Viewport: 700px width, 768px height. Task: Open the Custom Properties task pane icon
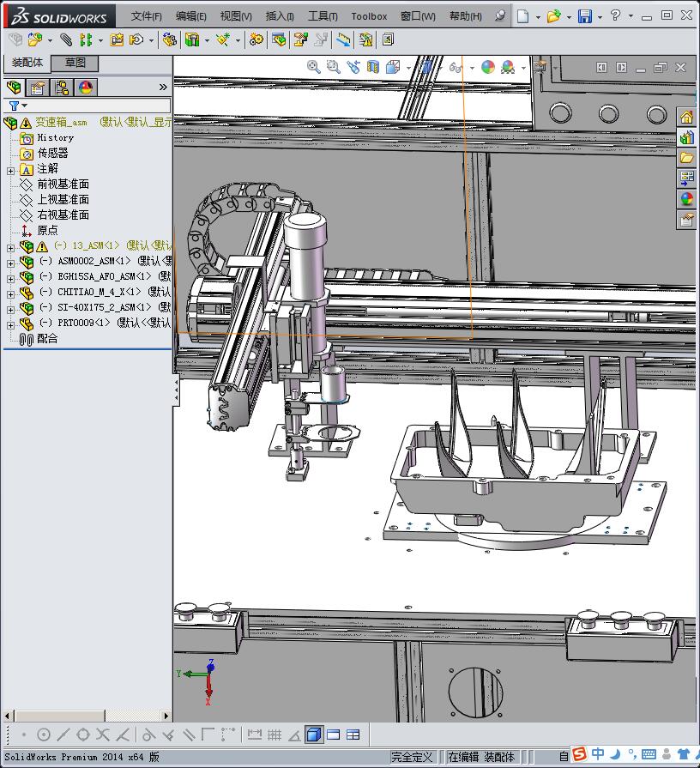[x=687, y=220]
